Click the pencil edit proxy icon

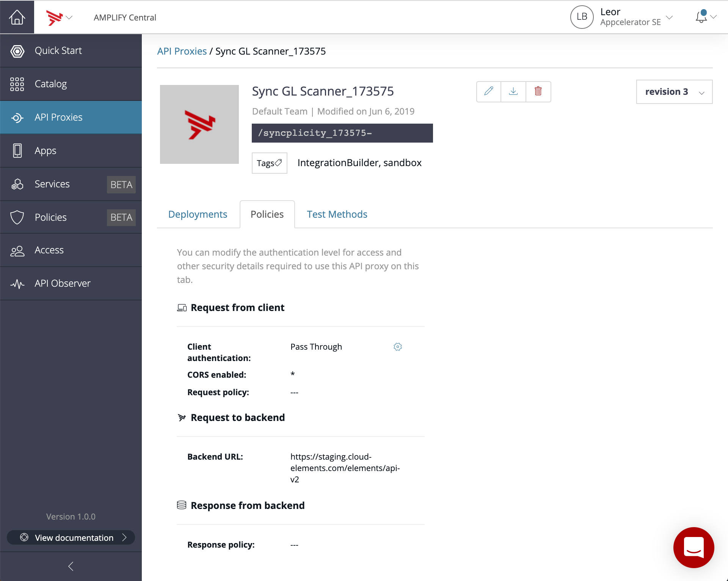tap(489, 91)
